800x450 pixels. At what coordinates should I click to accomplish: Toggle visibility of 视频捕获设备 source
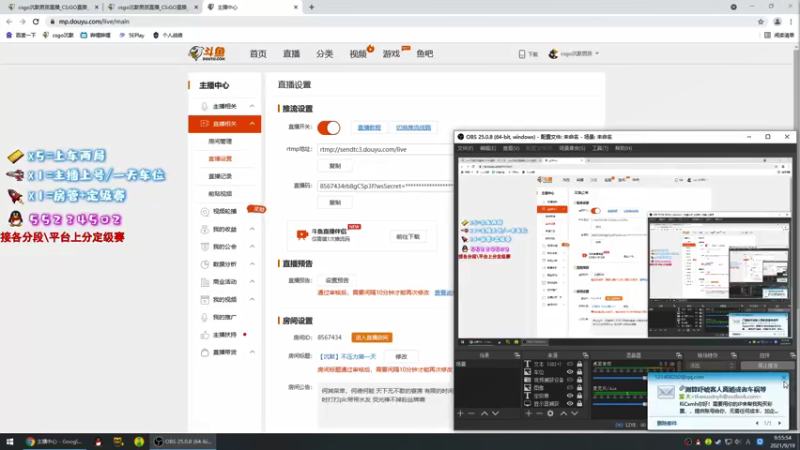[x=570, y=380]
